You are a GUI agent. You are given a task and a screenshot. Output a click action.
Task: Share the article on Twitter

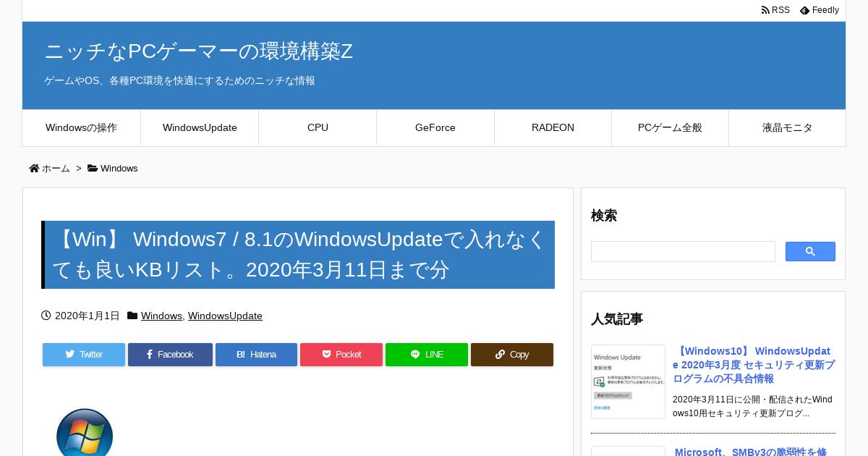click(x=84, y=355)
